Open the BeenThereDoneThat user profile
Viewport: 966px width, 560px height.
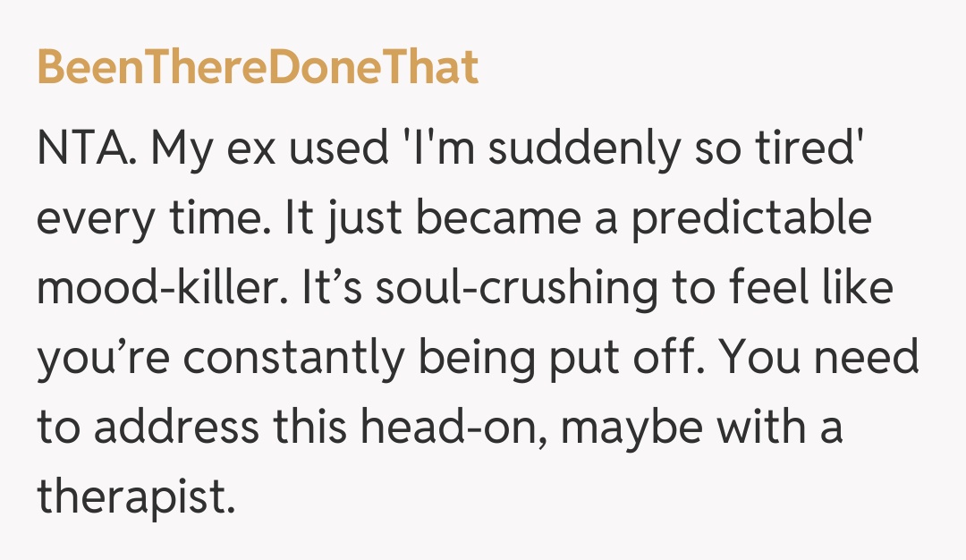(258, 68)
